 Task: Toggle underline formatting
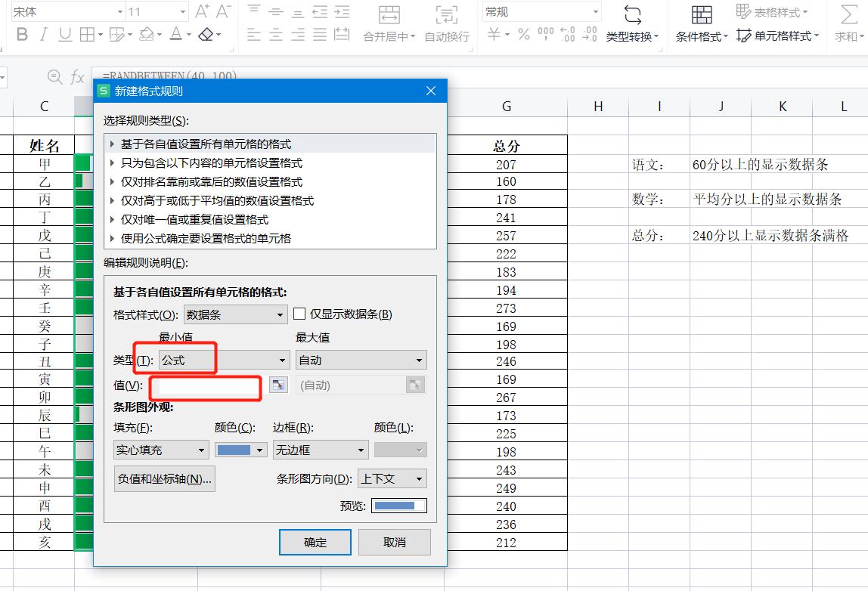(64, 35)
